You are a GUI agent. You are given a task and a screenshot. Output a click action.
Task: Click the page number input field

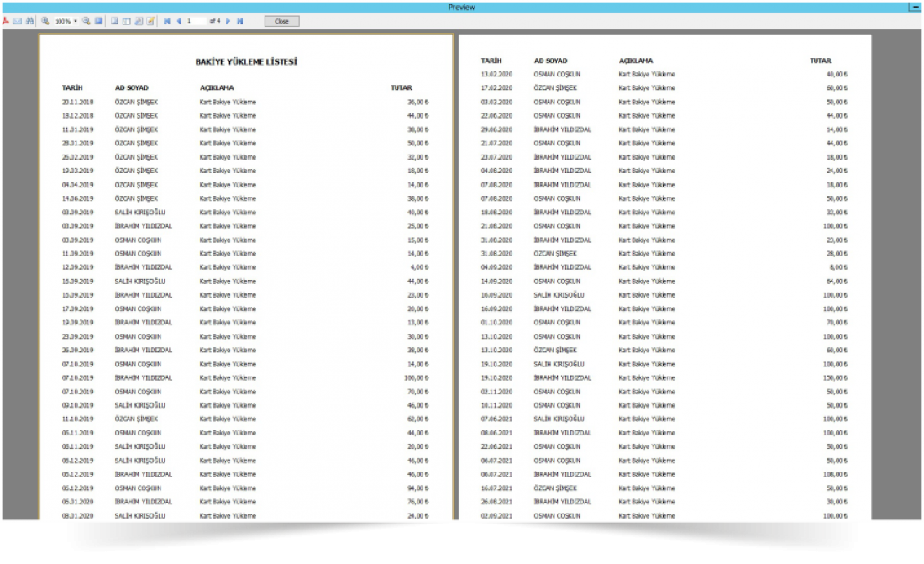[x=196, y=20]
